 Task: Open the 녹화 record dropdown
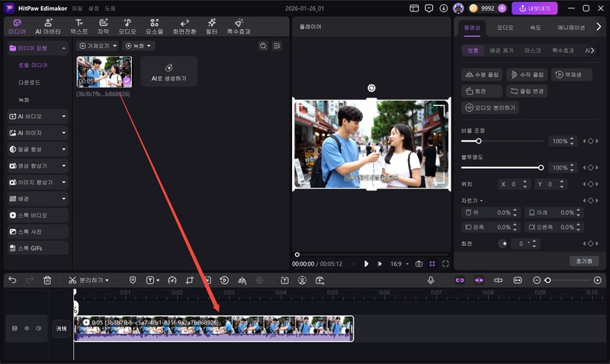[139, 46]
